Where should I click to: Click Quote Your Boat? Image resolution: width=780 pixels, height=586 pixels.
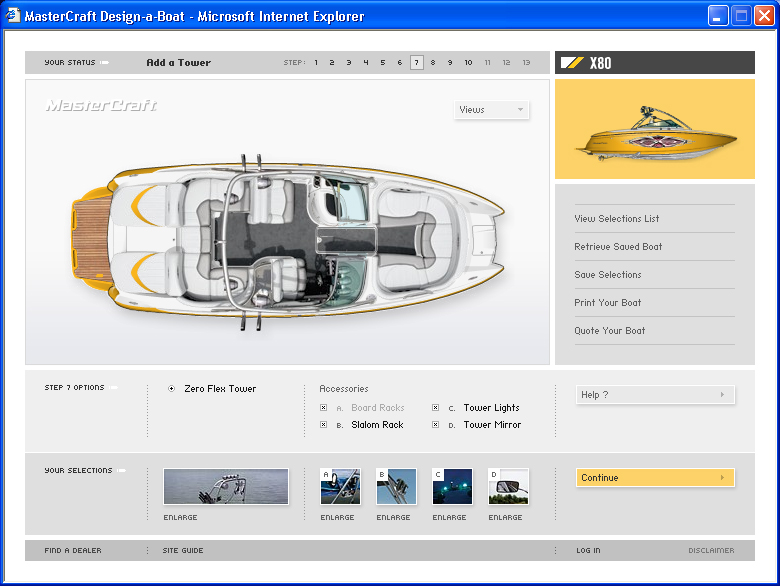click(610, 331)
